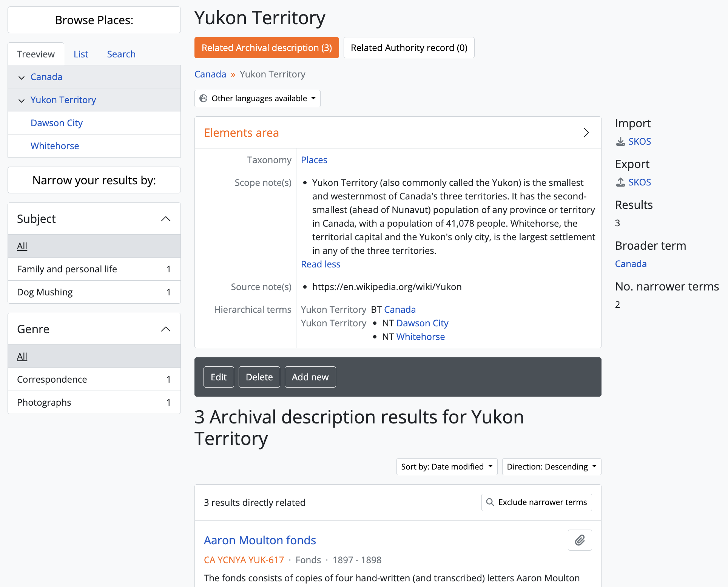Click the SKOS import download icon
Image resolution: width=728 pixels, height=587 pixels.
620,142
